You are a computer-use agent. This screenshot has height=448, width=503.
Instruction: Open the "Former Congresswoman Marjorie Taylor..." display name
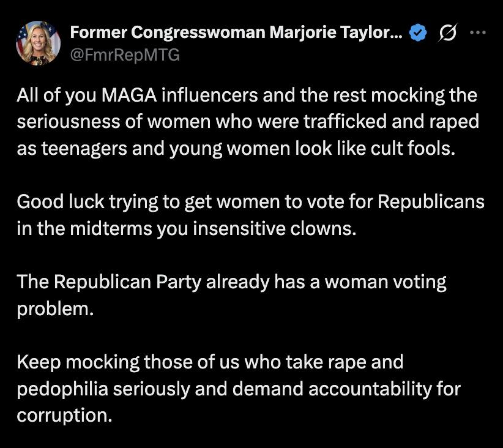(x=236, y=34)
